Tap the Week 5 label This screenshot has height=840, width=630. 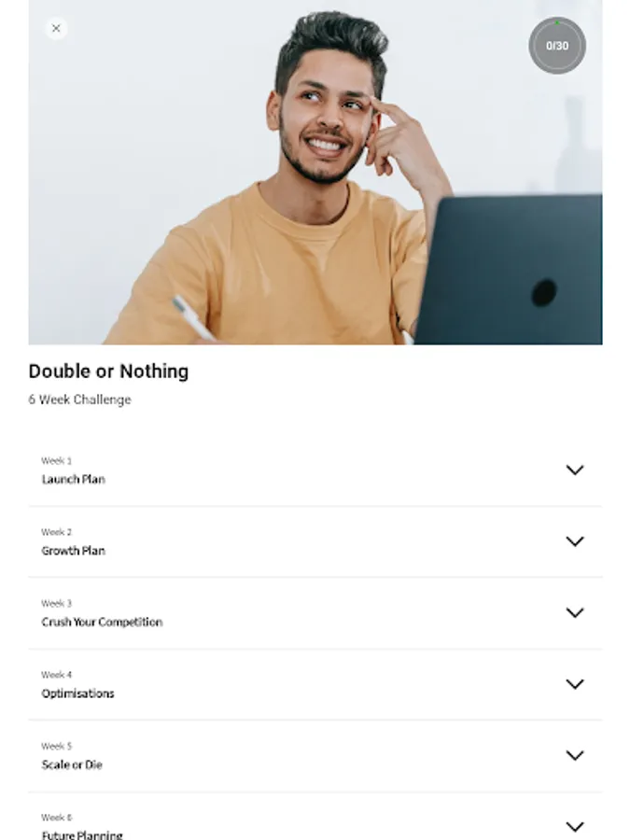click(56, 747)
